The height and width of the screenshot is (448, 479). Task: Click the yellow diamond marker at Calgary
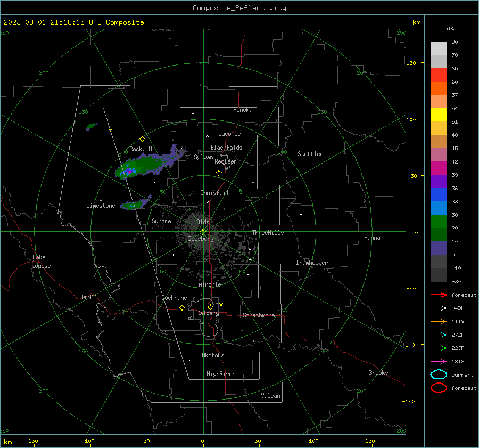210,307
